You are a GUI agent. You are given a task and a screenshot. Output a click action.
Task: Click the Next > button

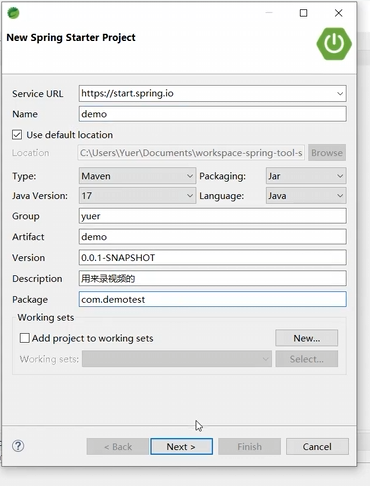click(x=181, y=447)
